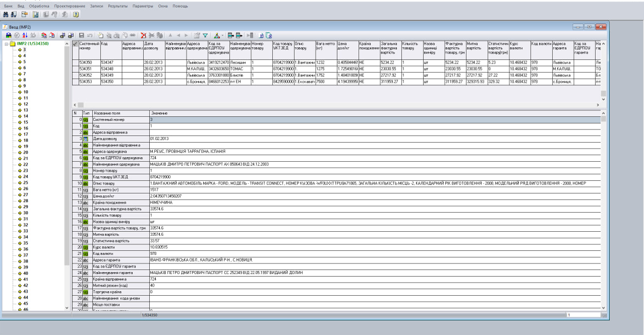This screenshot has width=644, height=335.
Task: Click the properties sheet icon beside the filter
Action: coord(197,35)
